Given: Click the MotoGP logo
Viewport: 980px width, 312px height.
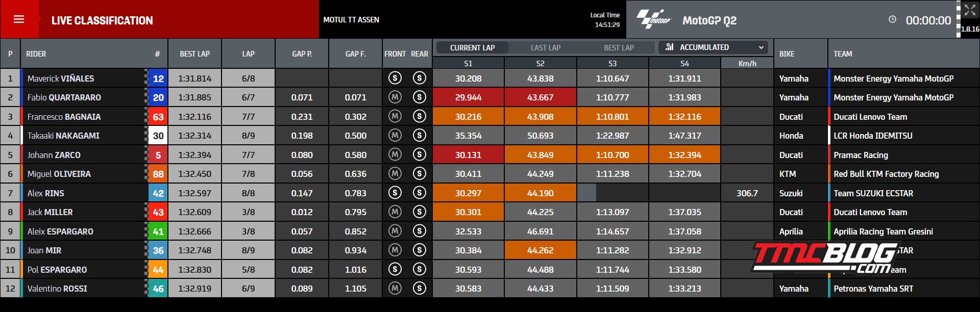Looking at the screenshot, I should (653, 19).
